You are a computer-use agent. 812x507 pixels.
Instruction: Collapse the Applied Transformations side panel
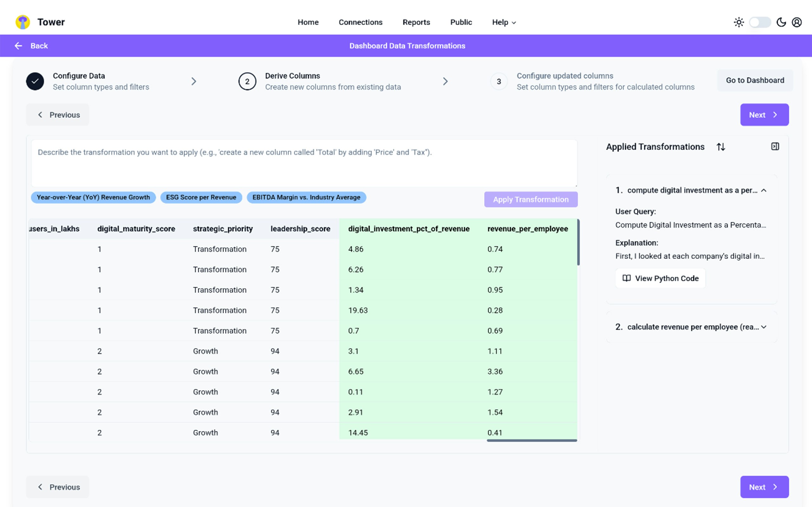pos(775,146)
